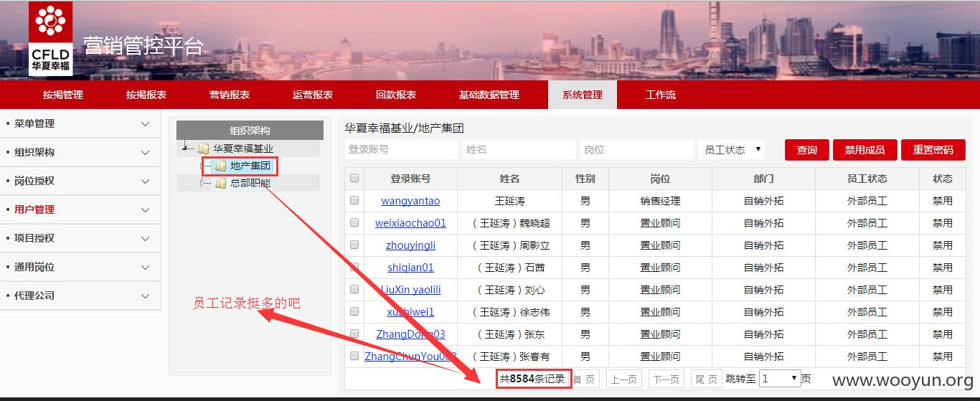Click the 重置密码 button
This screenshot has height=401, width=980.
[x=933, y=150]
